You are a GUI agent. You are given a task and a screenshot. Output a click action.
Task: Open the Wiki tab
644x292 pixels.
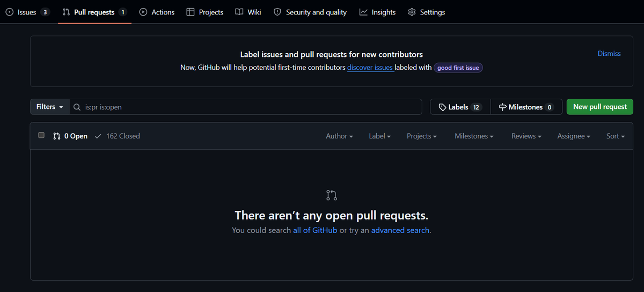(x=248, y=12)
